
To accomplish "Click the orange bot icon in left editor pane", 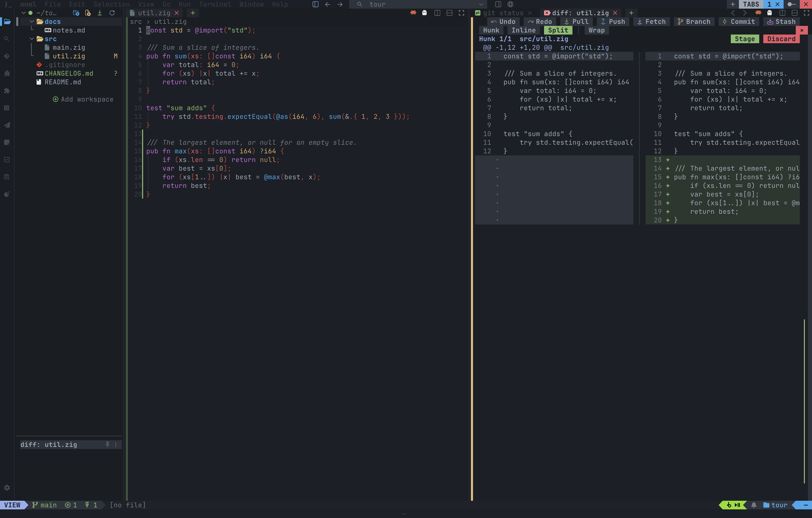I will point(413,13).
